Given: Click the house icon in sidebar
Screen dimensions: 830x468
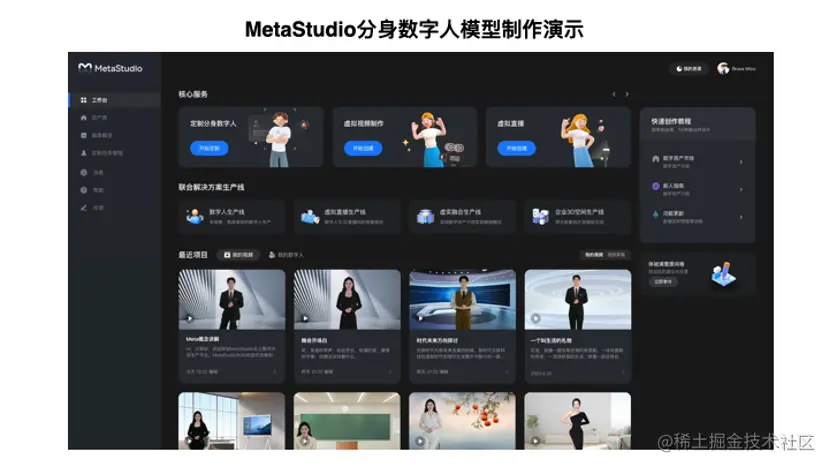Looking at the screenshot, I should pos(83,118).
